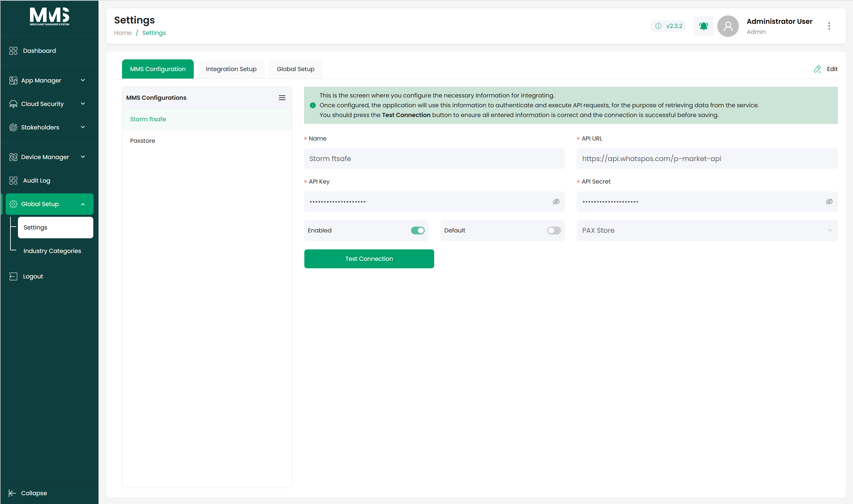
Task: Click the Device Manager icon
Action: pyautogui.click(x=13, y=157)
